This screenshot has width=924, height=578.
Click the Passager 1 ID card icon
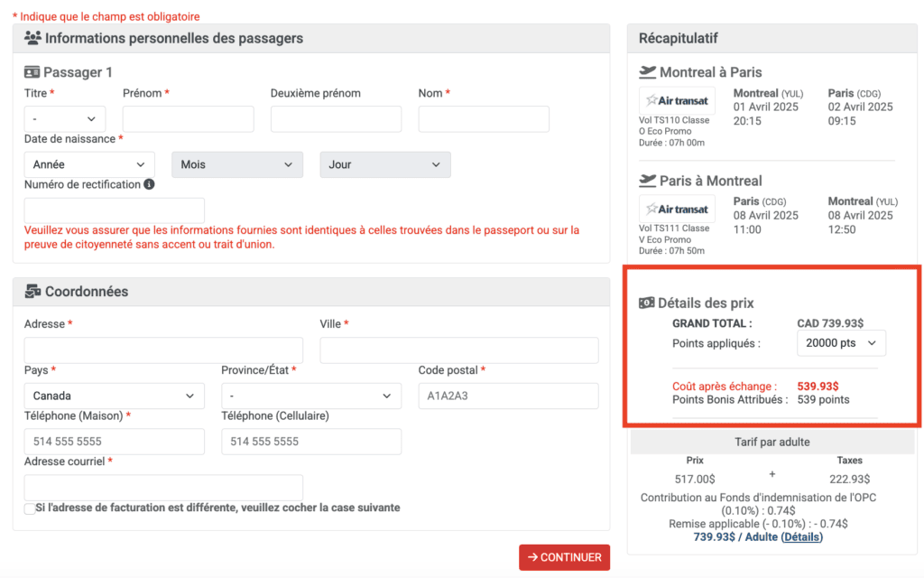(x=32, y=72)
